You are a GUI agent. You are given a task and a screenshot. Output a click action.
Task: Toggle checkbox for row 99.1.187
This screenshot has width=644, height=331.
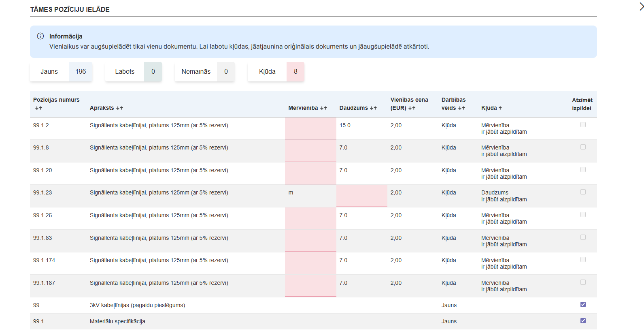(583, 282)
